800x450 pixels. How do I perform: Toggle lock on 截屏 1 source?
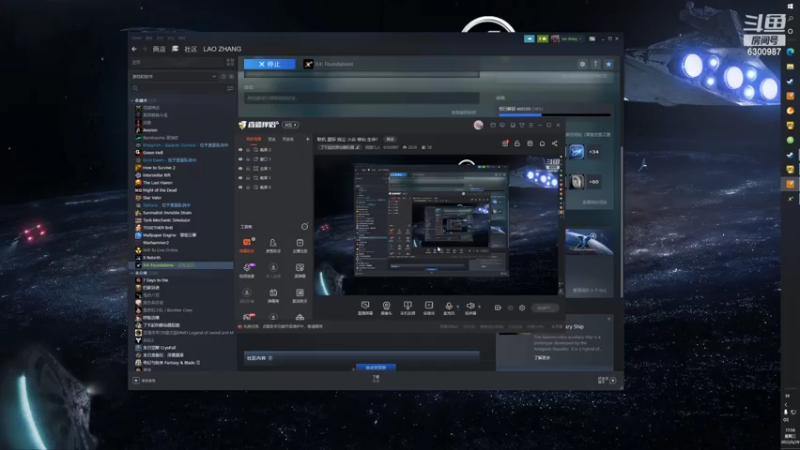click(x=248, y=178)
